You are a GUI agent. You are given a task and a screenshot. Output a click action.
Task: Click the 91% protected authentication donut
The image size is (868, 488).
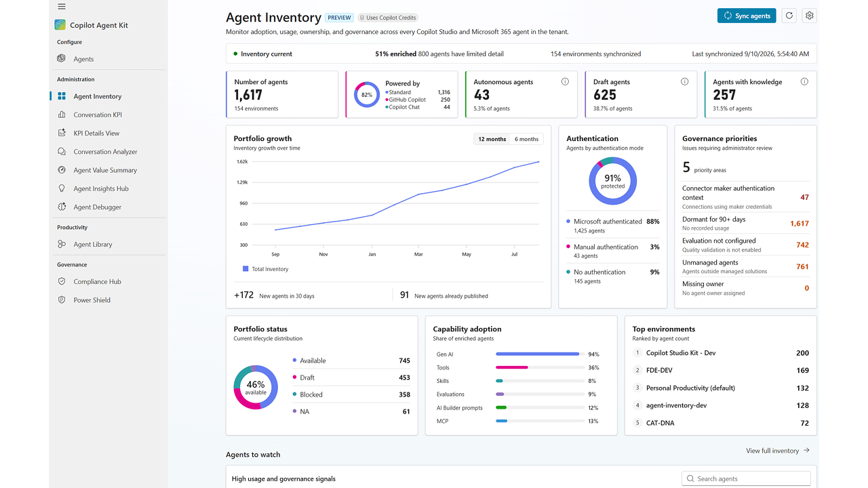click(x=612, y=181)
